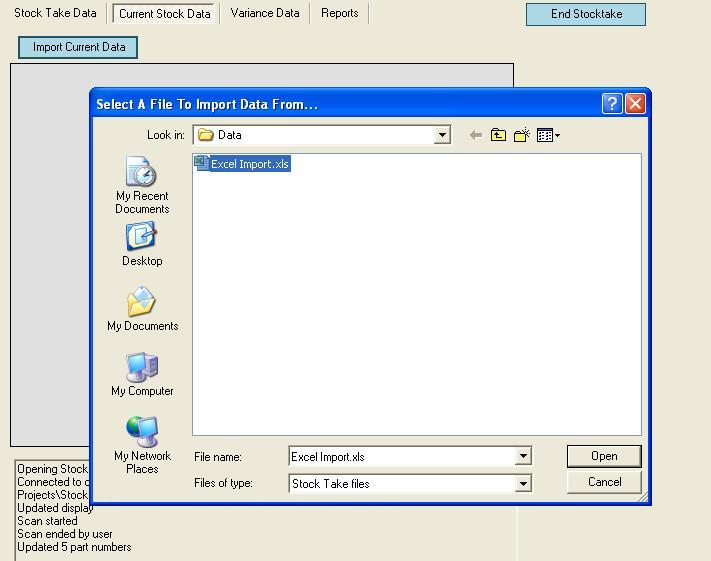Viewport: 711px width, 561px height.
Task: Browse to My Computer
Action: coord(142,375)
